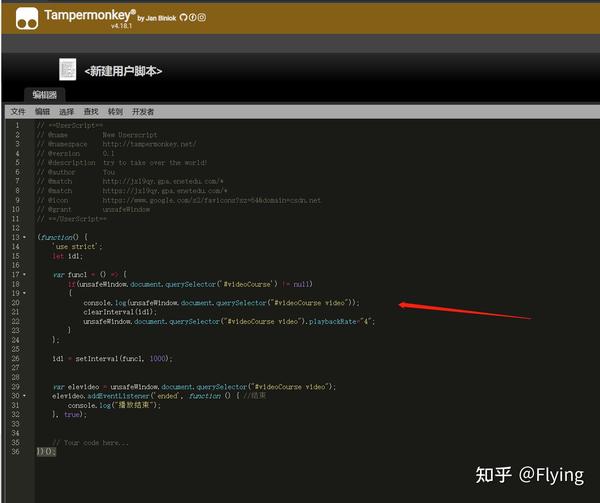Click the setInterval(func1, 1000) line
The image size is (600, 503).
(112, 359)
